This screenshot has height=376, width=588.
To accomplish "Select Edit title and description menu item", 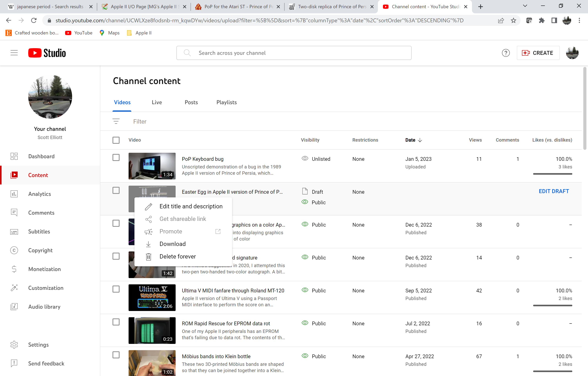I will coord(183,207).
